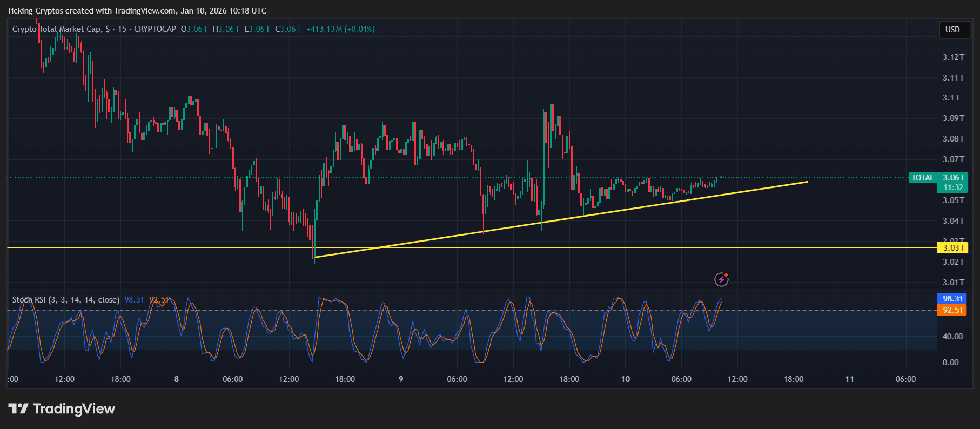The width and height of the screenshot is (980, 429).
Task: Select the CRYPTOCAP exchange label
Action: point(155,29)
